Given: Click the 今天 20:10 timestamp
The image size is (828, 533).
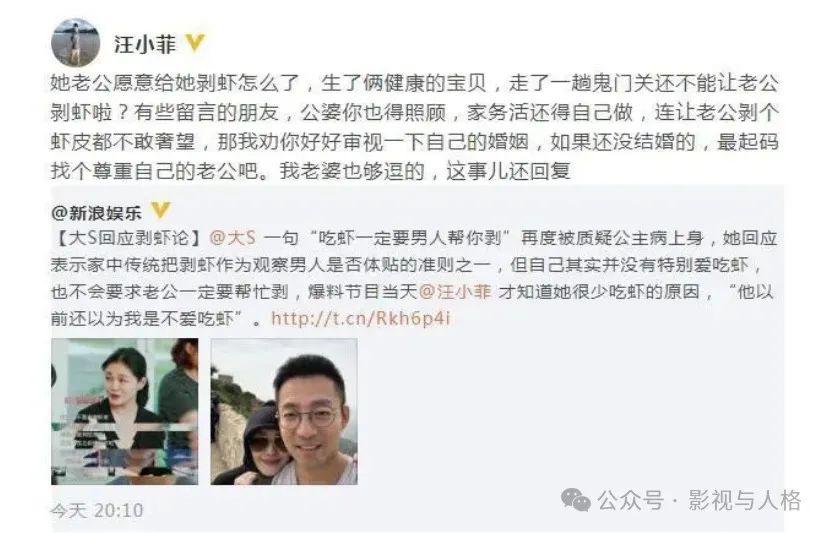Looking at the screenshot, I should [97, 510].
